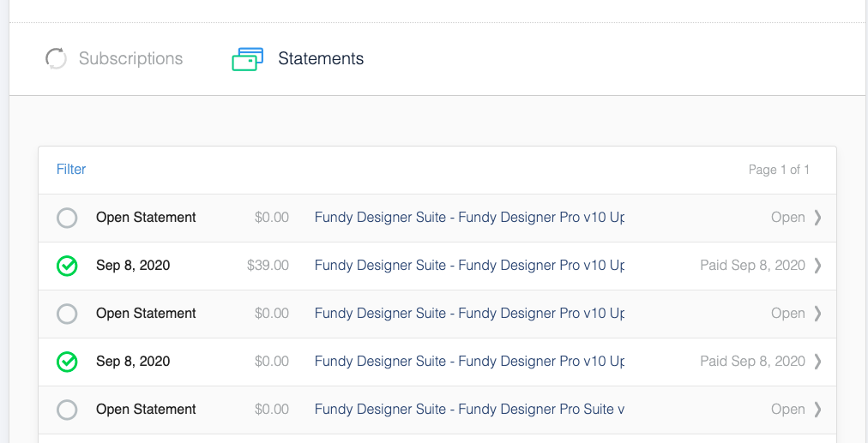Screen dimensions: 868x443
Task: Click the stacked cards Statements icon
Action: [x=247, y=59]
